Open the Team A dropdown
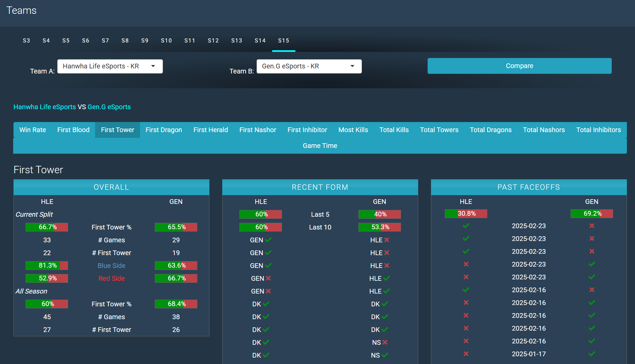The width and height of the screenshot is (635, 364). pyautogui.click(x=110, y=66)
